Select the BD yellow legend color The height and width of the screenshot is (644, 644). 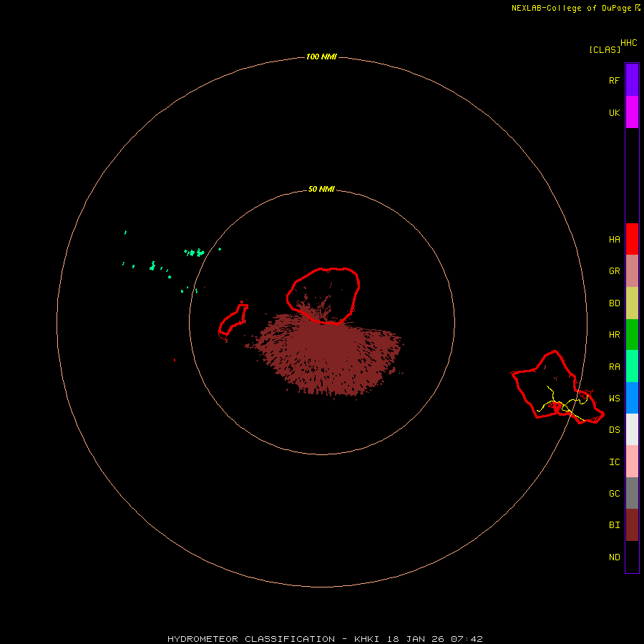click(632, 303)
